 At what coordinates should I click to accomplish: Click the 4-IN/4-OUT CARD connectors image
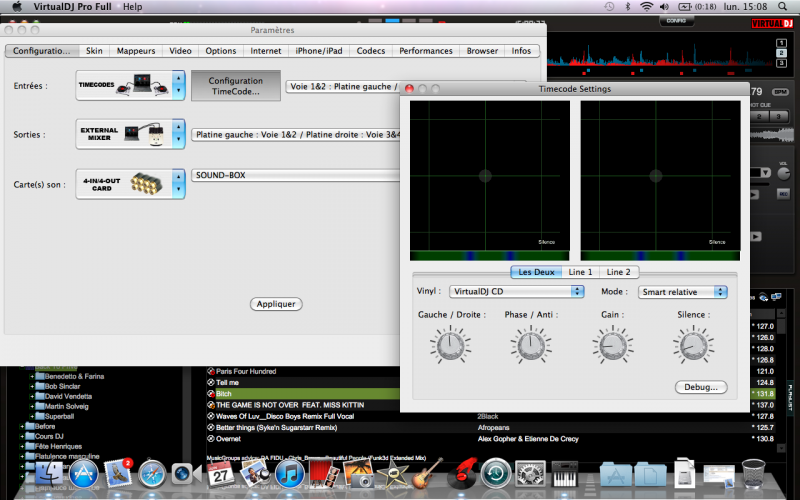tap(124, 184)
